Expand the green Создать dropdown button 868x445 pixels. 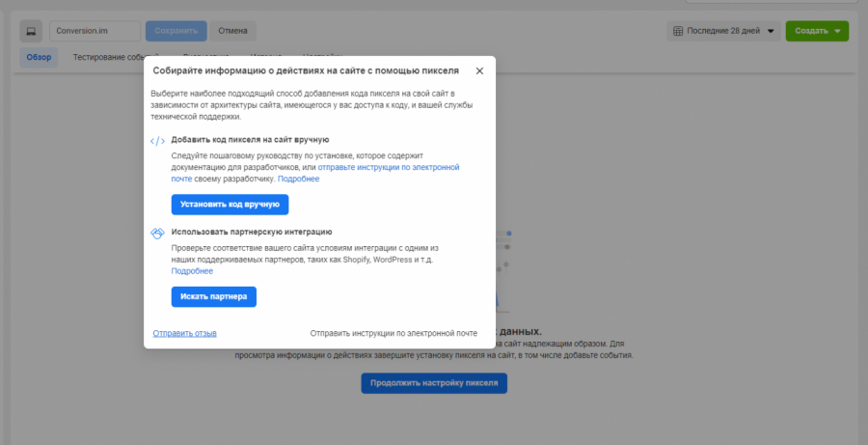click(x=817, y=31)
